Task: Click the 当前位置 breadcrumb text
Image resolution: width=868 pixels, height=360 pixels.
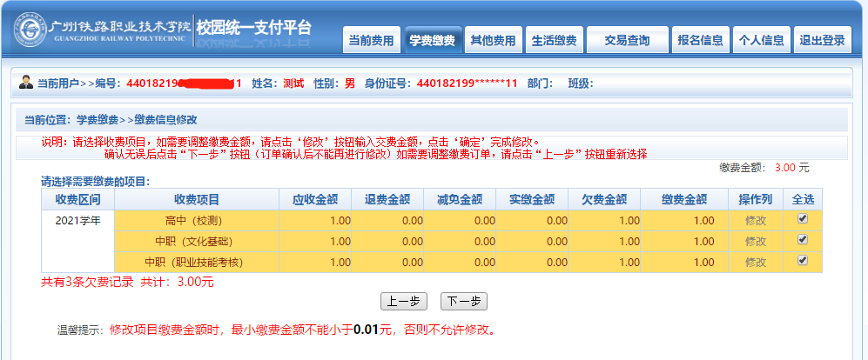Action: [x=111, y=119]
